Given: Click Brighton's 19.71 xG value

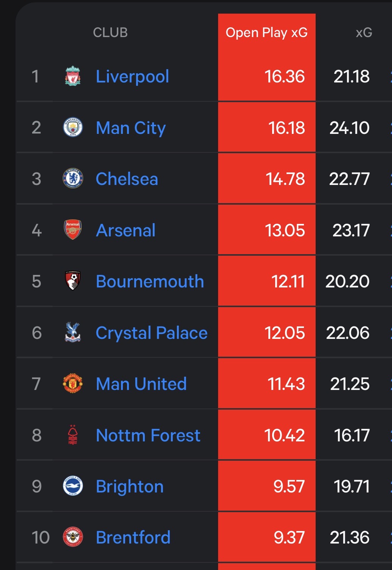Looking at the screenshot, I should 352,486.
